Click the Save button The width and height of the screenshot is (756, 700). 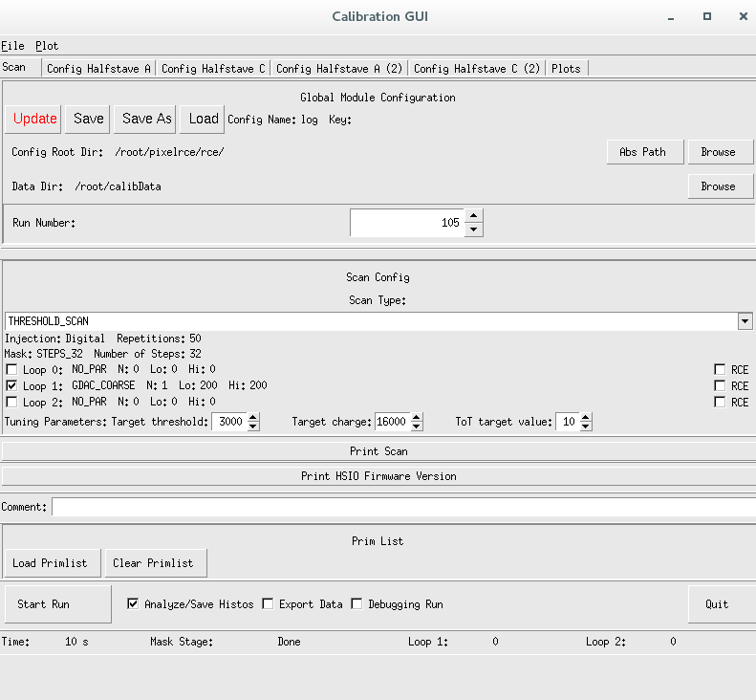[88, 119]
